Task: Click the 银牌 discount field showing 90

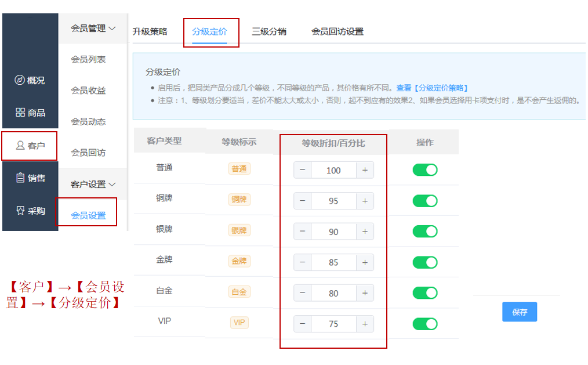Action: [x=333, y=232]
